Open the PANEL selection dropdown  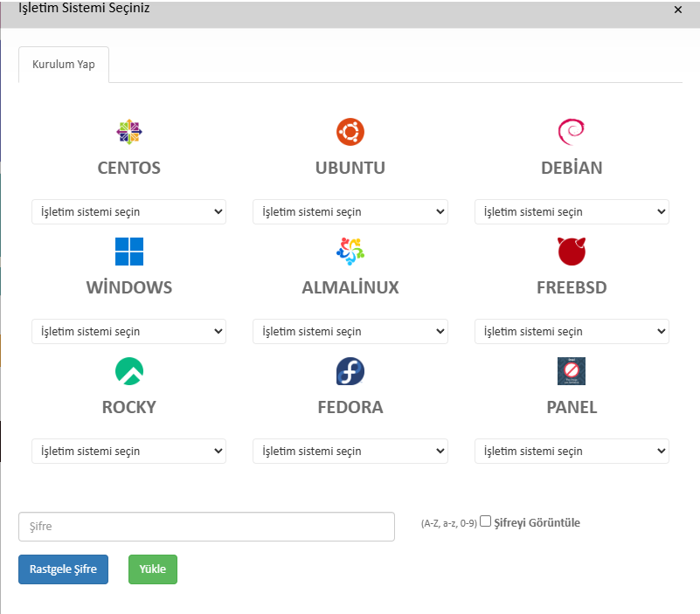[x=572, y=451]
